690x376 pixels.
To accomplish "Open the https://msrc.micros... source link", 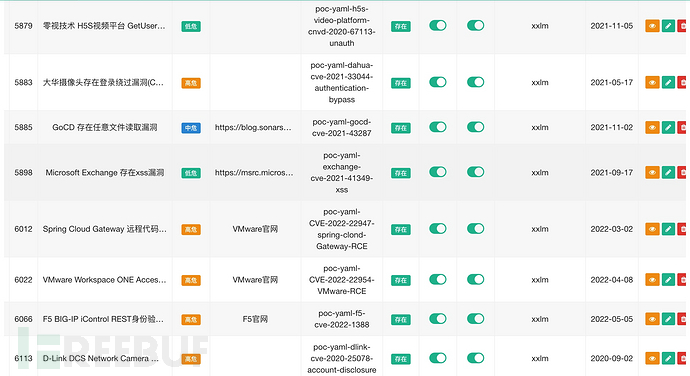I will [x=254, y=173].
